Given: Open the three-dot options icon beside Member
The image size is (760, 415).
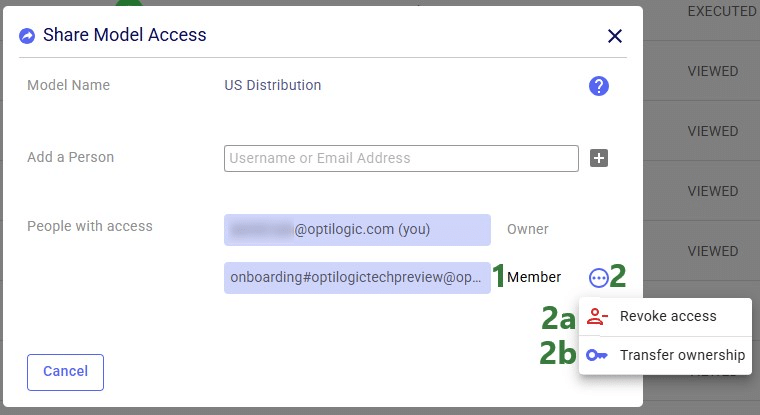Looking at the screenshot, I should pos(599,278).
